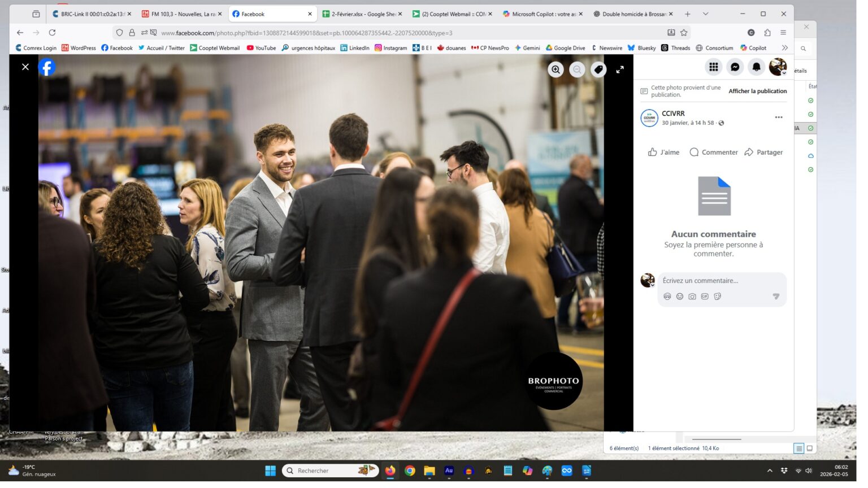
Task: Close the photo viewer with X
Action: 25,67
